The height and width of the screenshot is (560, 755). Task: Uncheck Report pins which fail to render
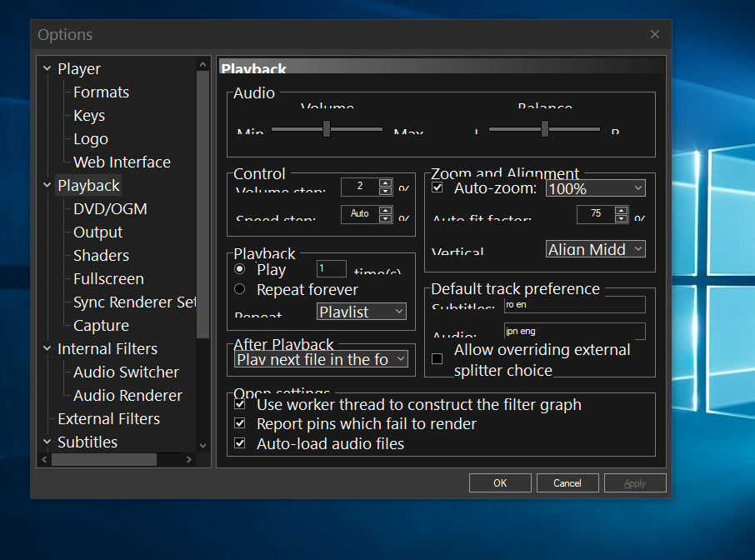tap(239, 423)
